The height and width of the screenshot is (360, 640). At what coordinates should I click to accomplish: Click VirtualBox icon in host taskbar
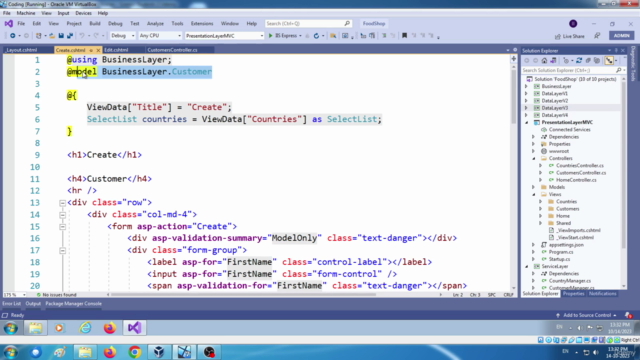pos(159,352)
